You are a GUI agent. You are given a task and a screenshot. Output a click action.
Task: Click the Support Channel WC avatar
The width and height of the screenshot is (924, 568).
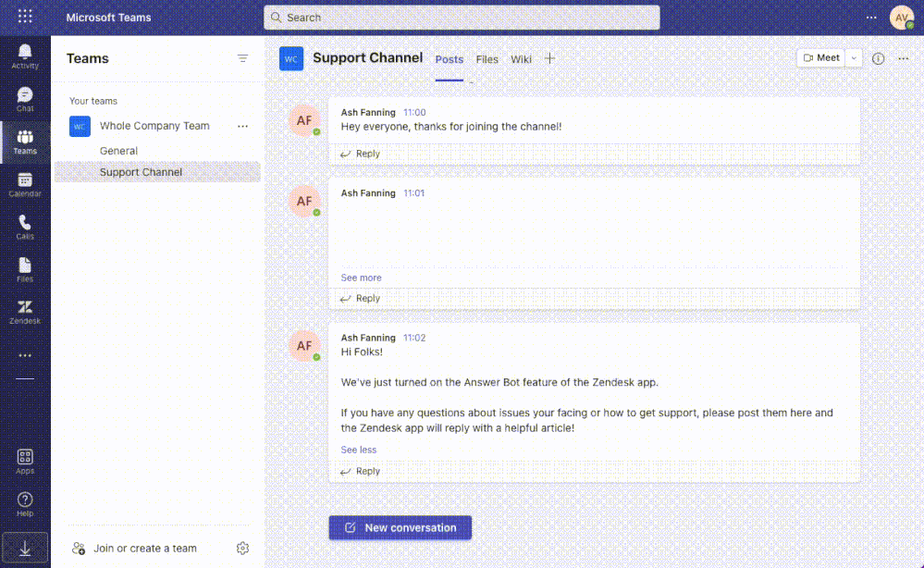[291, 58]
